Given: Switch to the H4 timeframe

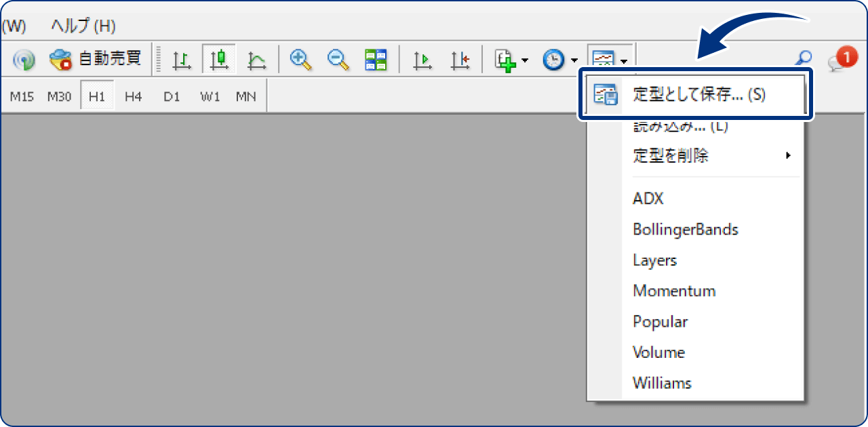Looking at the screenshot, I should [134, 96].
